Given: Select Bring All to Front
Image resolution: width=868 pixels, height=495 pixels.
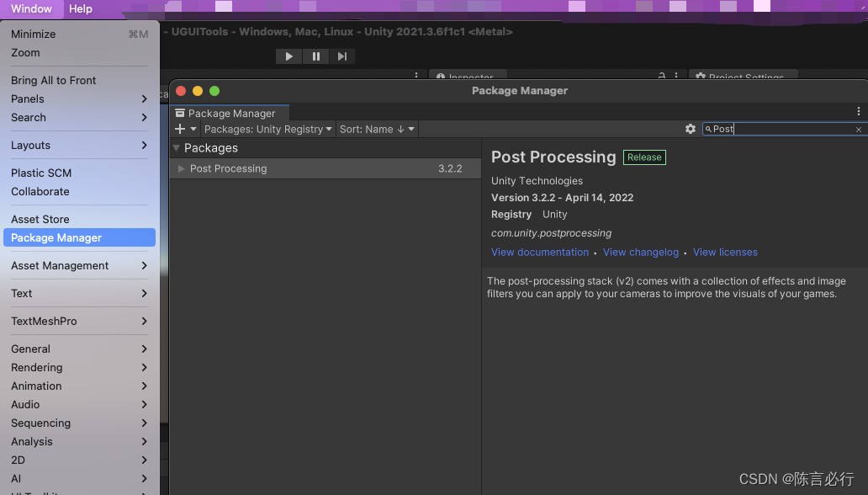Looking at the screenshot, I should coord(80,80).
